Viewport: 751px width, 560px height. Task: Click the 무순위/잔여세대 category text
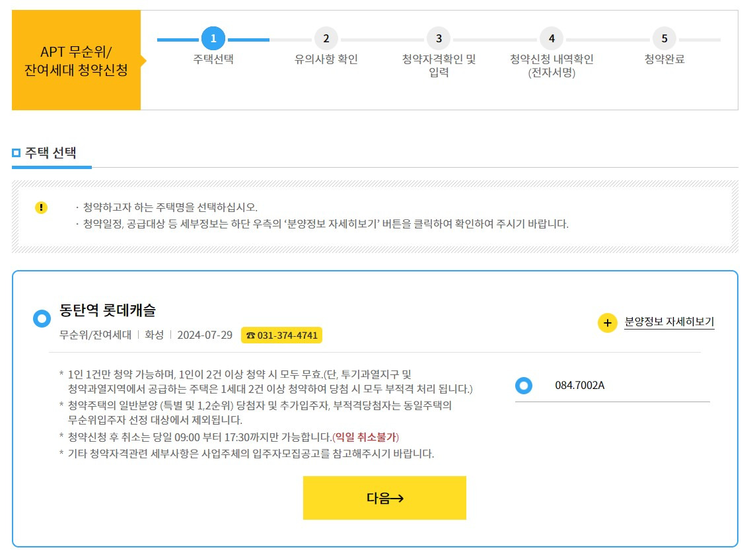click(95, 335)
